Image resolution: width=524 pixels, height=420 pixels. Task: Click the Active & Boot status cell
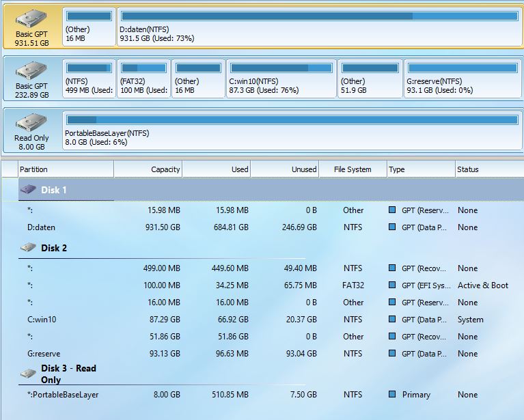[483, 285]
